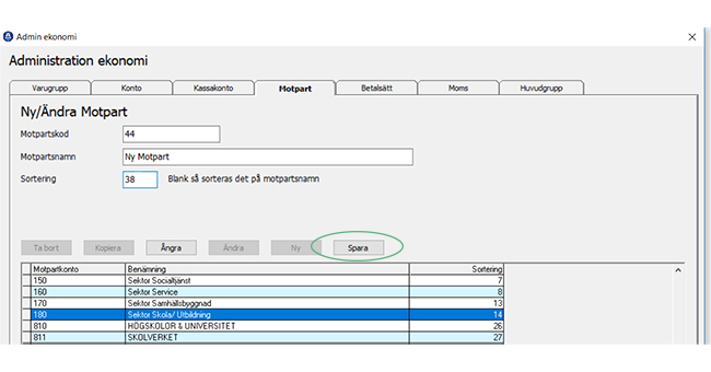Click the row selector for row 811
The image size is (711, 372).
[x=26, y=337]
